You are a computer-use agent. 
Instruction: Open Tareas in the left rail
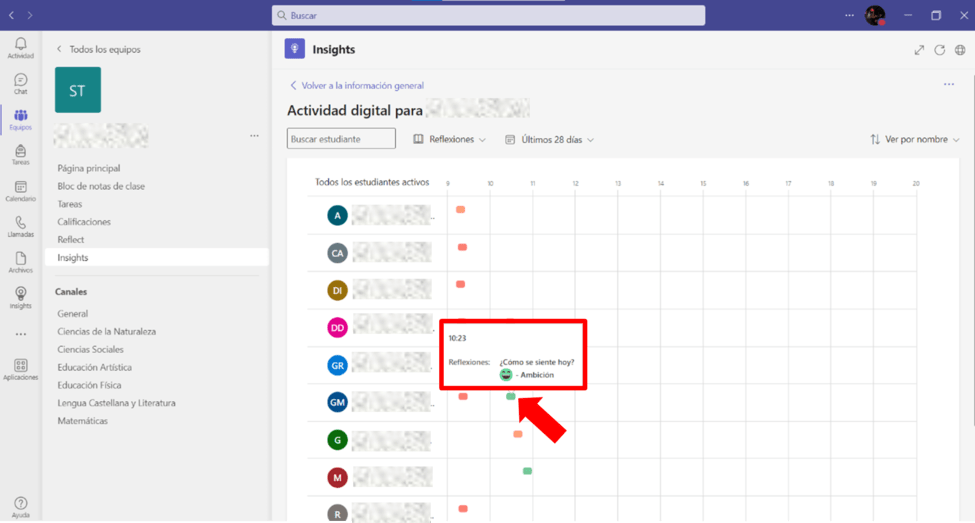[20, 155]
